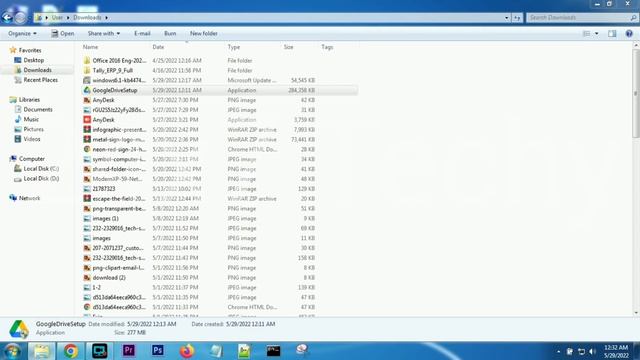This screenshot has width=640, height=360.
Task: Open the Preview pane toggle icon
Action: click(612, 34)
